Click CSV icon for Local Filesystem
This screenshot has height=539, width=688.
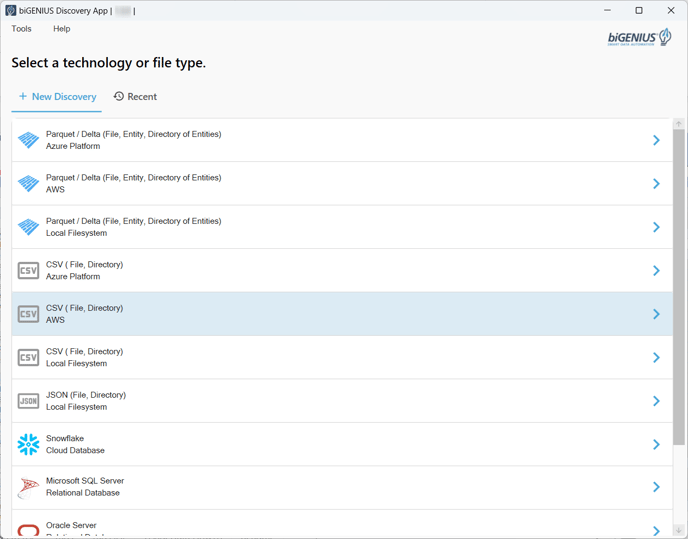pyautogui.click(x=29, y=357)
